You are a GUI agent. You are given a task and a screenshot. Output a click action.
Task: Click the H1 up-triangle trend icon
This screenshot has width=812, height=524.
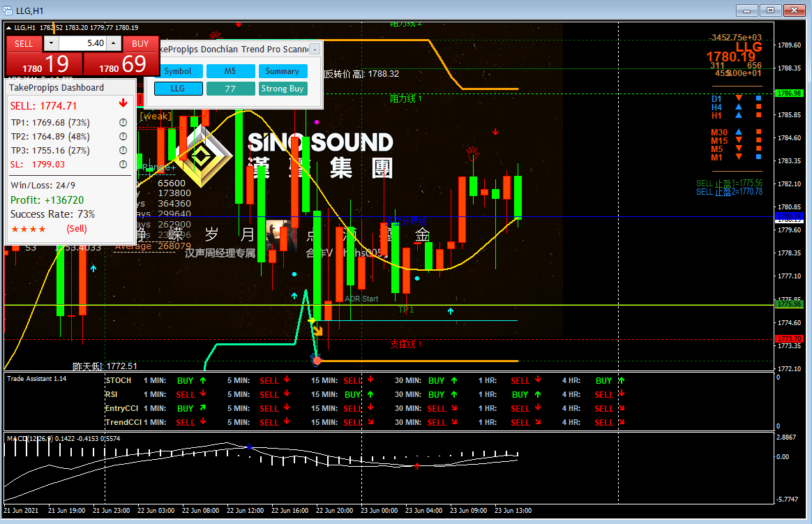click(x=739, y=114)
